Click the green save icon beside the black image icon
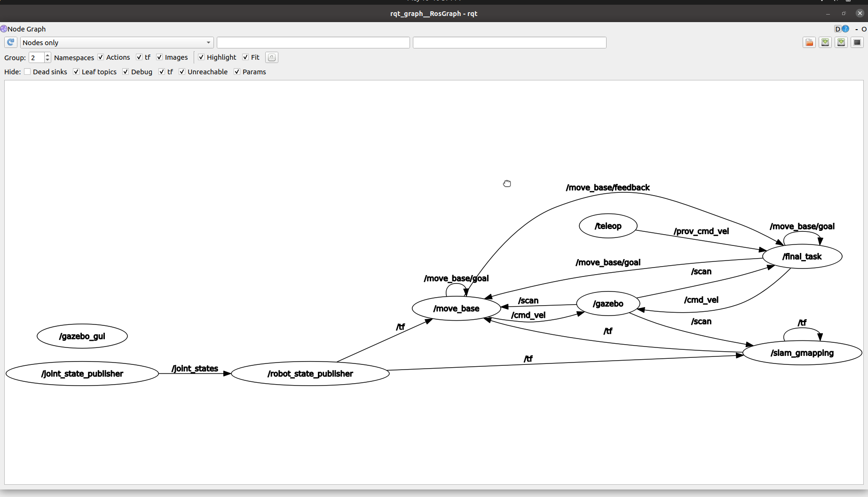Screen dimensions: 868x497 coord(841,42)
